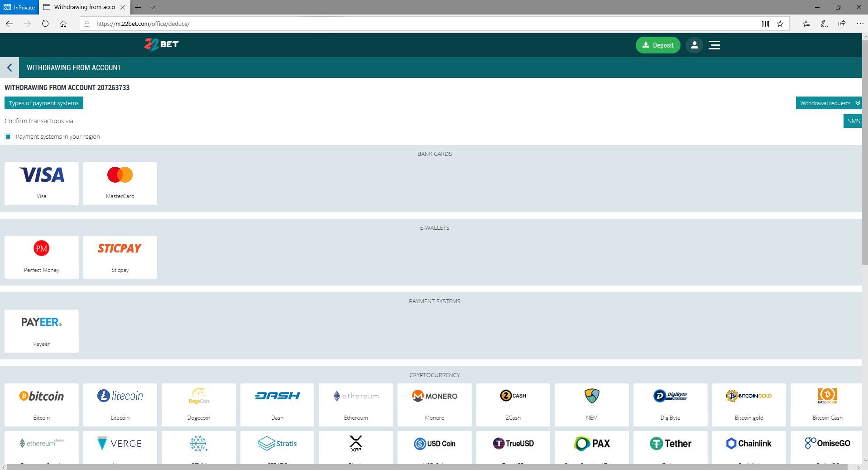The height and width of the screenshot is (470, 868).
Task: Open the reading view icon
Action: [765, 24]
